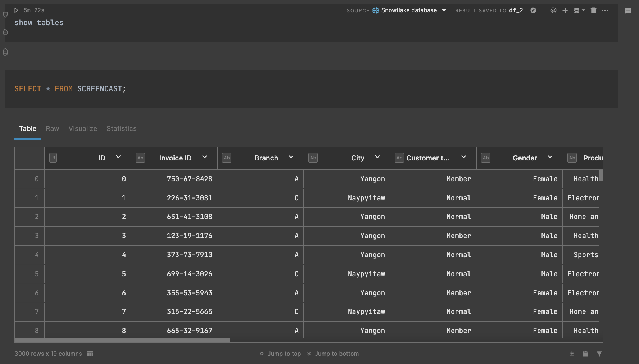Delete the cell using the trash icon
This screenshot has height=364, width=639.
(593, 10)
